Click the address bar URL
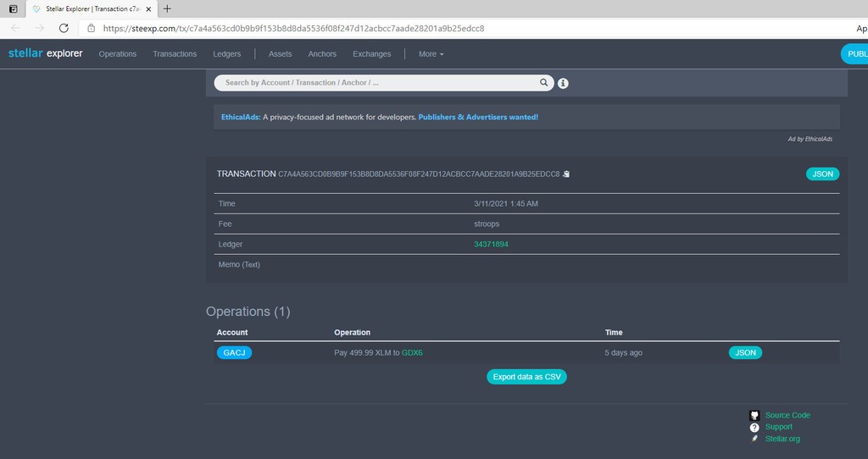Image resolution: width=868 pixels, height=459 pixels. click(293, 28)
